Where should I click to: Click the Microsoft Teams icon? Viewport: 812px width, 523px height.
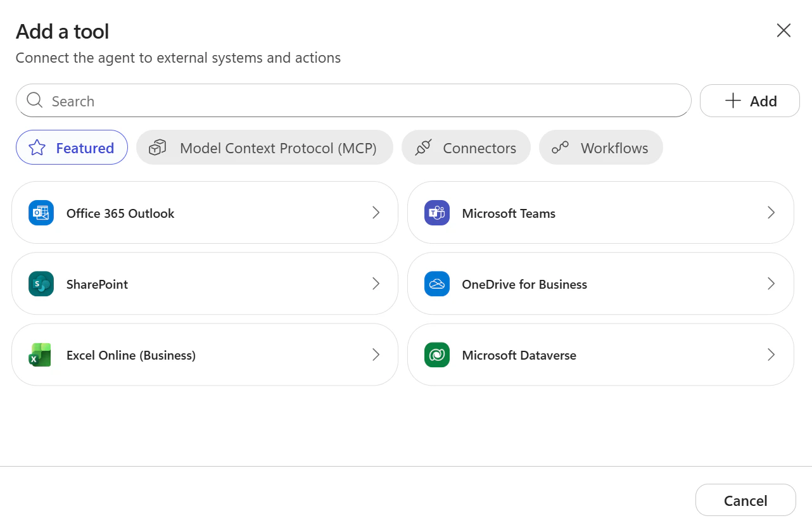[x=437, y=213]
